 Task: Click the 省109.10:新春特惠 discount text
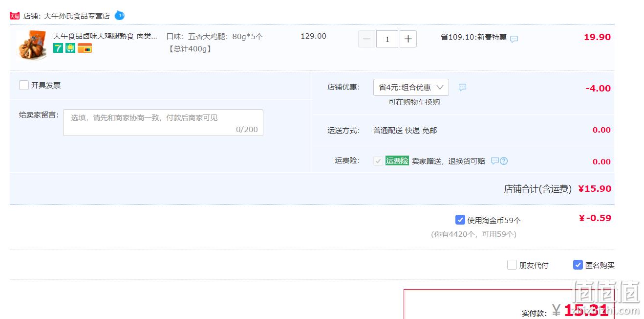click(x=473, y=37)
